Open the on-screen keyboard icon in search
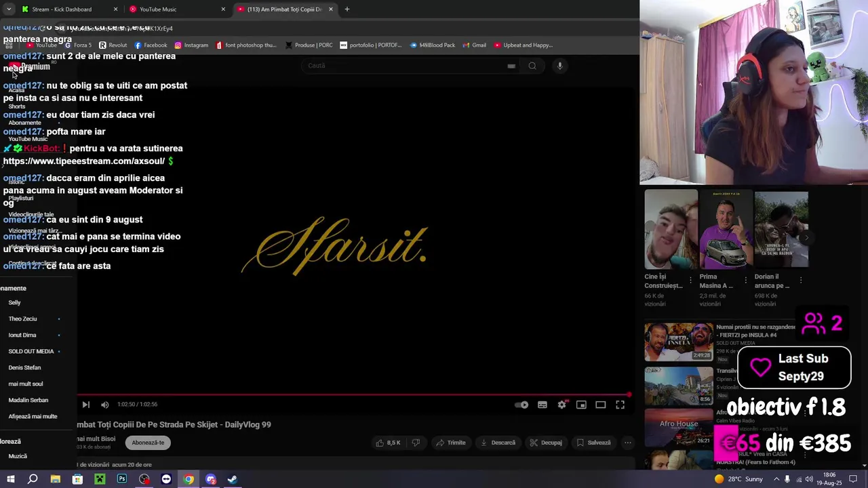868x488 pixels. click(x=511, y=66)
